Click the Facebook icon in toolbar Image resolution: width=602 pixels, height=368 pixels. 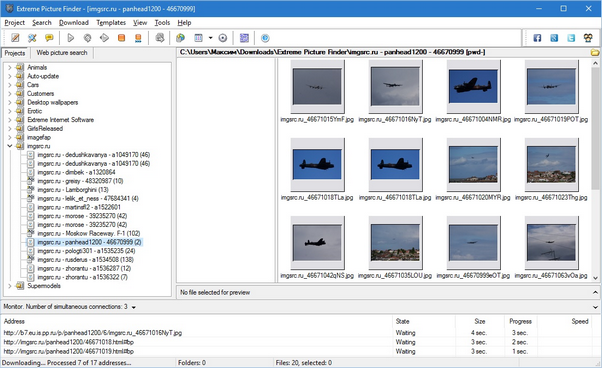point(537,38)
